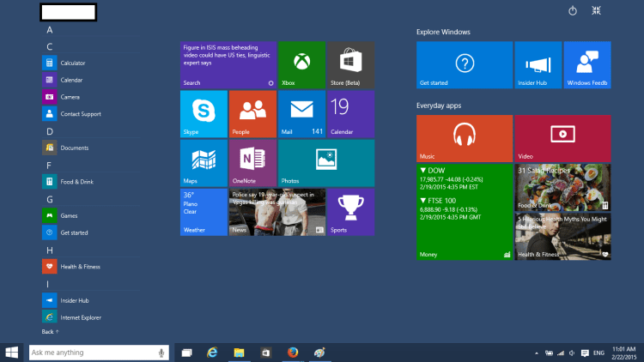Open the notifications action center icon
Viewport: 644px width, 362px height.
[x=585, y=353]
